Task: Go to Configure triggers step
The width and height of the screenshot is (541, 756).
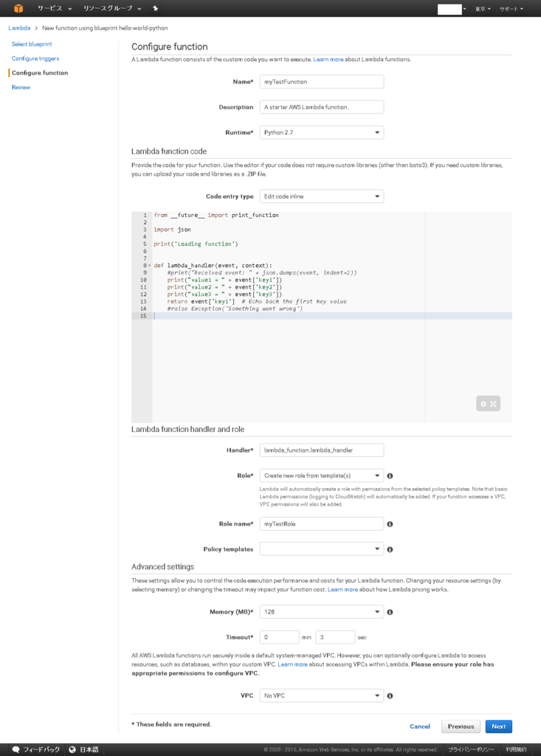Action: click(x=35, y=58)
